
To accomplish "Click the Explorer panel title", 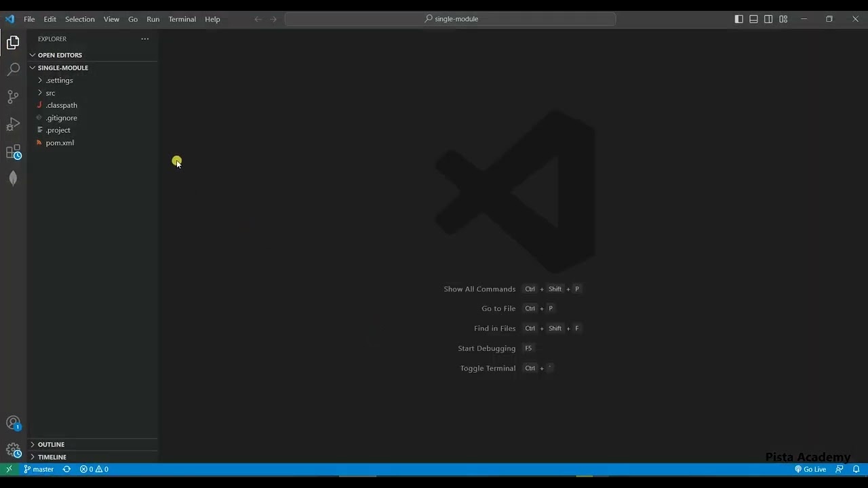I will click(52, 39).
